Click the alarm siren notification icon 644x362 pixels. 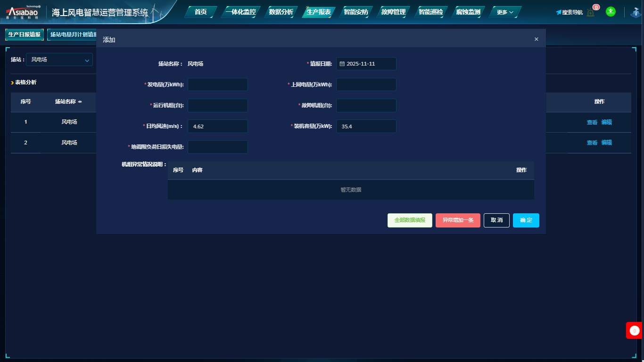[591, 12]
